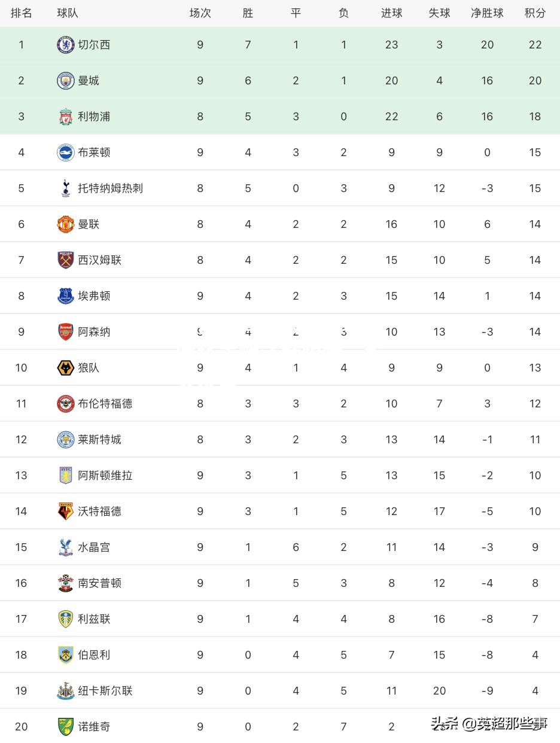Select the Wolves wolf-head logo
The height and width of the screenshot is (743, 560).
coord(66,368)
